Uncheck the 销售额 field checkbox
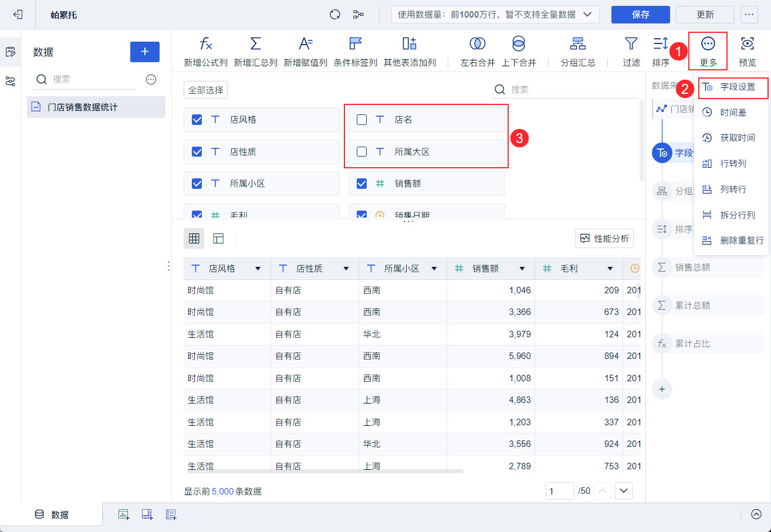The width and height of the screenshot is (771, 532). click(362, 184)
